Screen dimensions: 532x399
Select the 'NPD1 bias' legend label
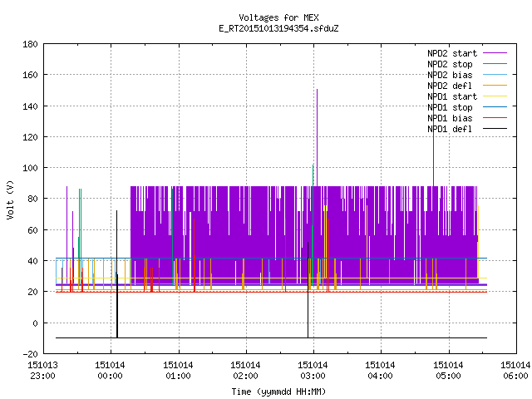point(450,118)
